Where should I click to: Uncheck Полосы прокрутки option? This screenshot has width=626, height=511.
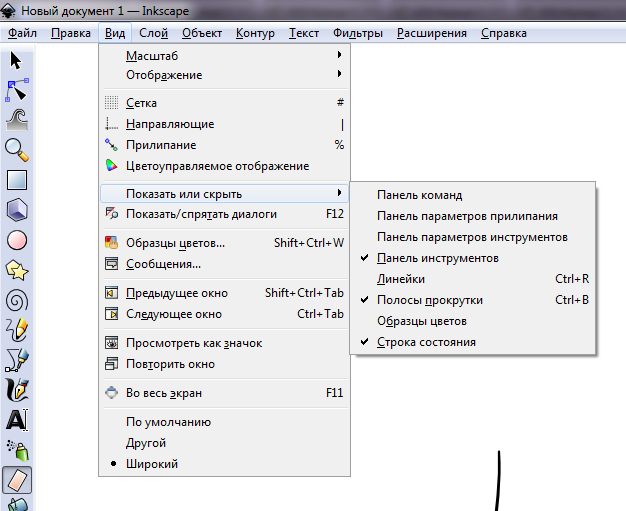[473, 300]
